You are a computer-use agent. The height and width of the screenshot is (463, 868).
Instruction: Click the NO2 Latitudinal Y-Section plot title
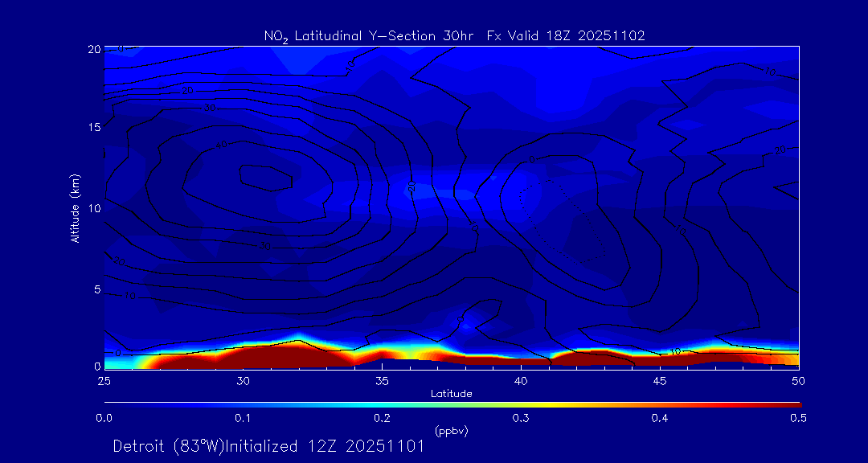point(454,35)
